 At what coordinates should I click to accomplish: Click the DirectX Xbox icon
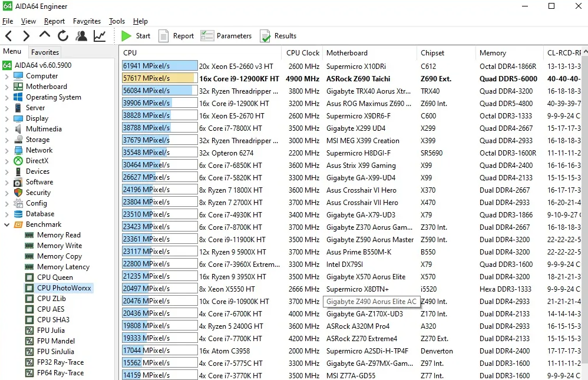tap(18, 161)
